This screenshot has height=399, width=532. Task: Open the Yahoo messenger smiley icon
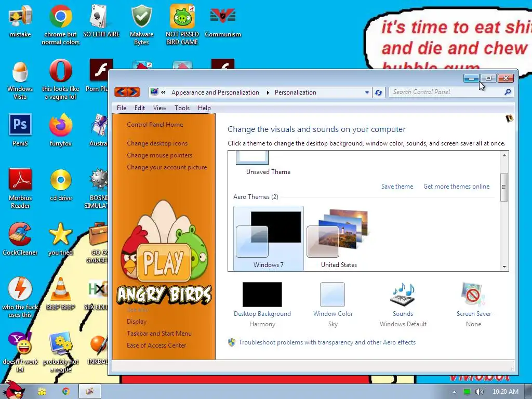(20, 352)
